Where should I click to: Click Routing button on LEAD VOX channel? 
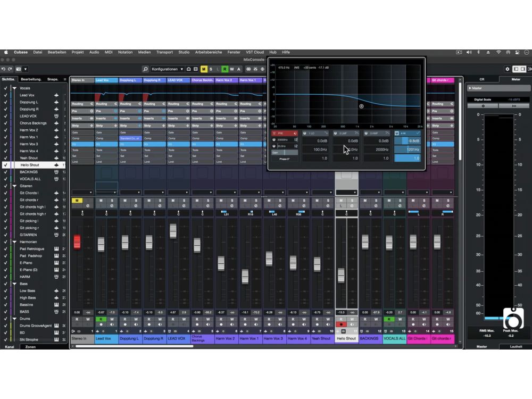pos(178,104)
